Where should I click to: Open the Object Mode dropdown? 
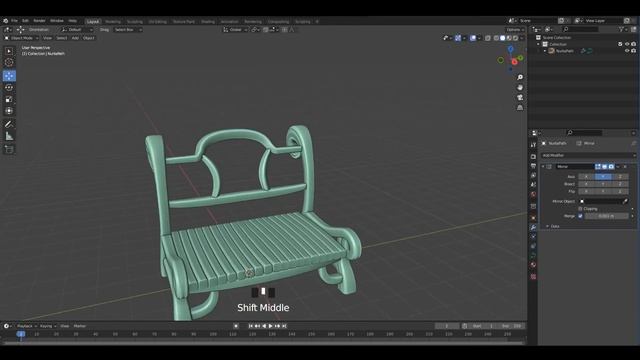pyautogui.click(x=21, y=38)
